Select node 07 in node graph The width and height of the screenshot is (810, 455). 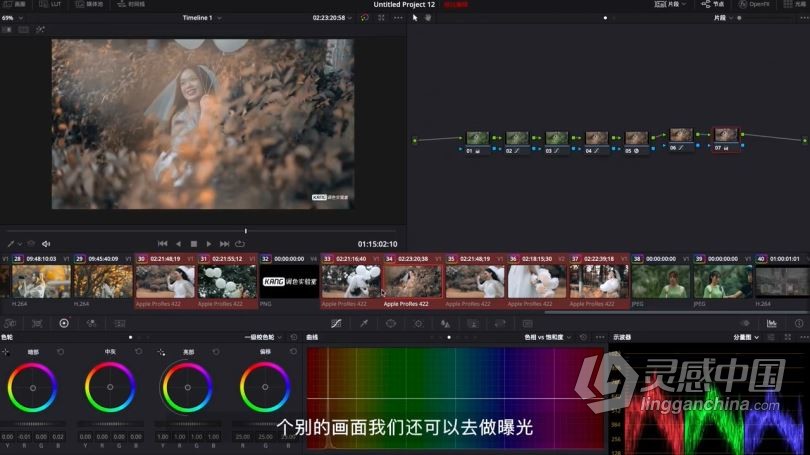(x=725, y=135)
